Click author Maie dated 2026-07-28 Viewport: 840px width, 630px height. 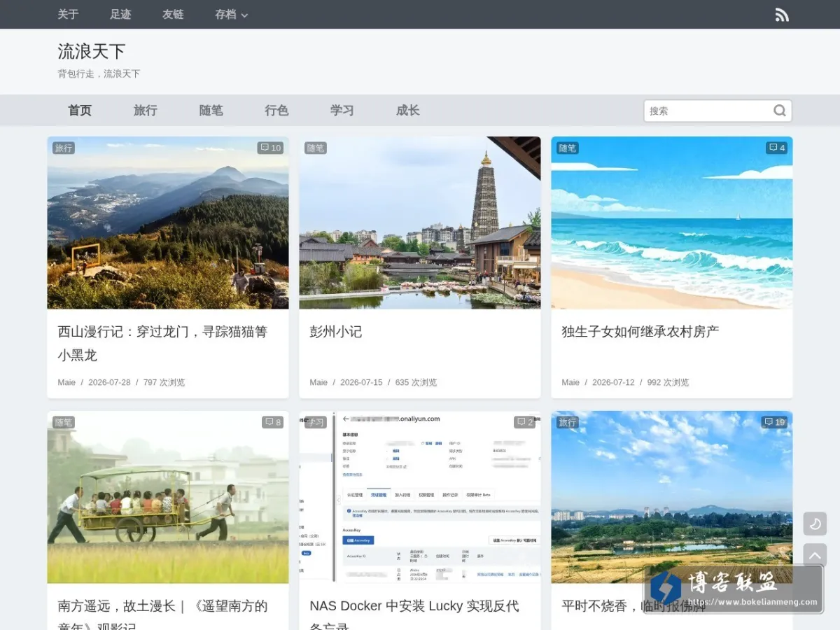66,382
